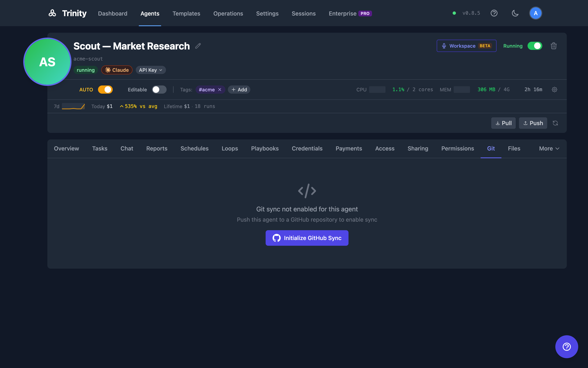Image resolution: width=588 pixels, height=368 pixels.
Task: Click the code brackets icon
Action: click(x=307, y=191)
